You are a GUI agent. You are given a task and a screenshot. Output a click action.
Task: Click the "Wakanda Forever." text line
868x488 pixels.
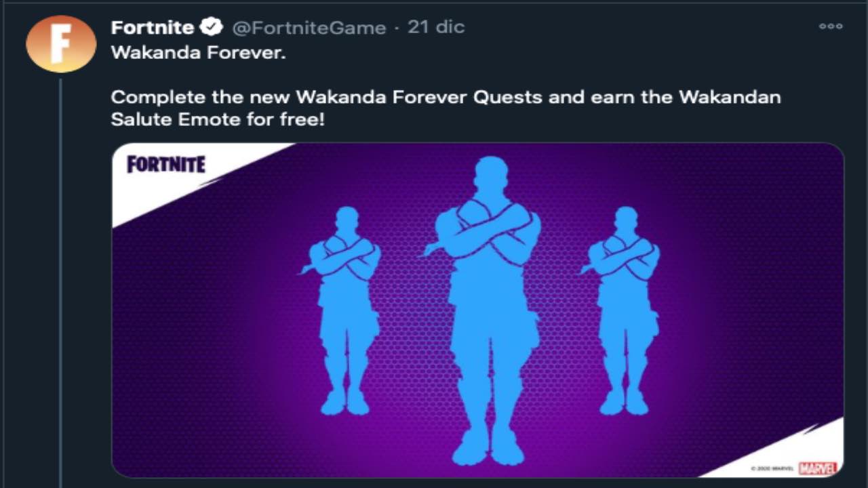tap(198, 54)
